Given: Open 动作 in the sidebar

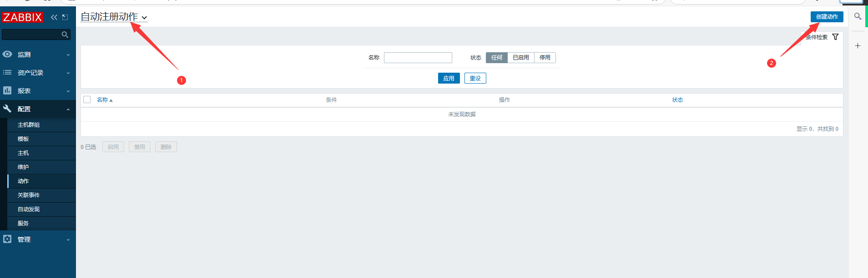Looking at the screenshot, I should pos(41,181).
